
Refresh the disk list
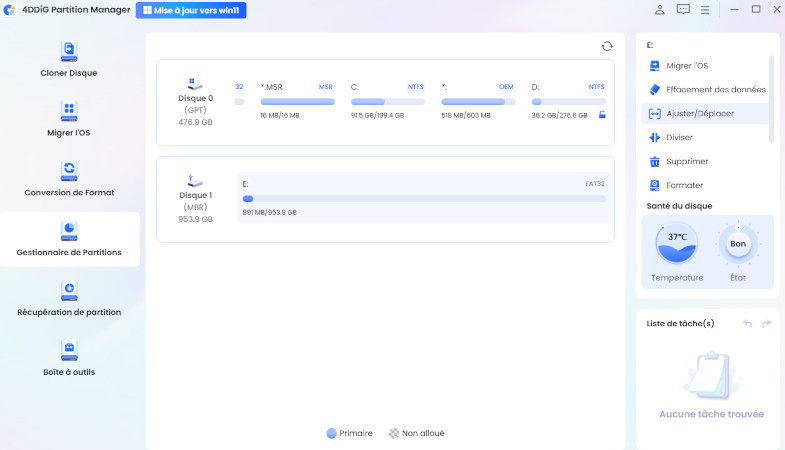607,46
